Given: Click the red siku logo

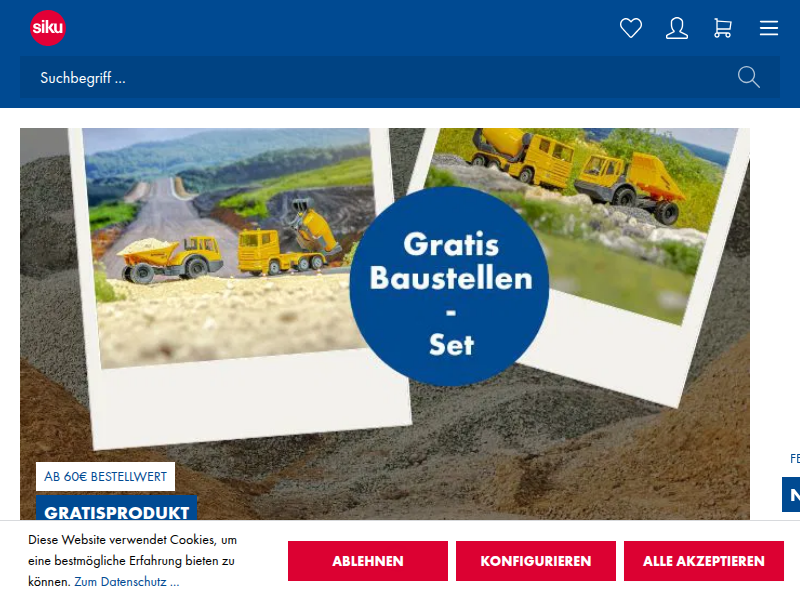Looking at the screenshot, I should point(48,28).
